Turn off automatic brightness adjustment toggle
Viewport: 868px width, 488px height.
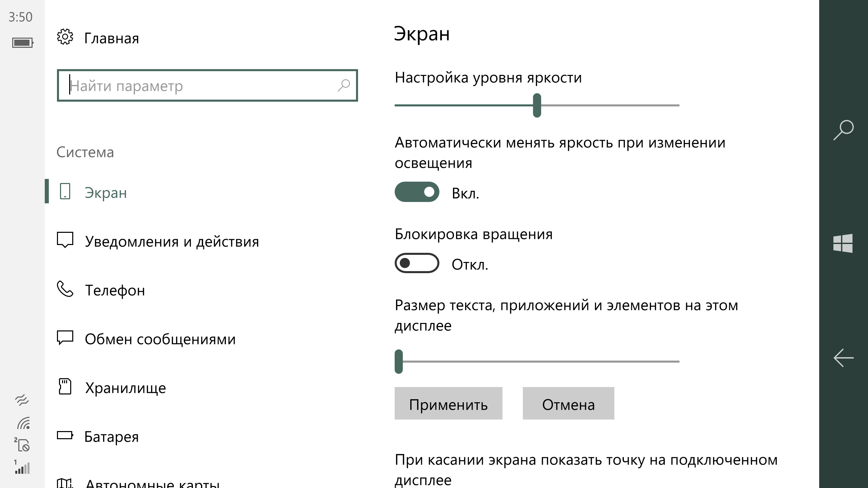(x=417, y=192)
